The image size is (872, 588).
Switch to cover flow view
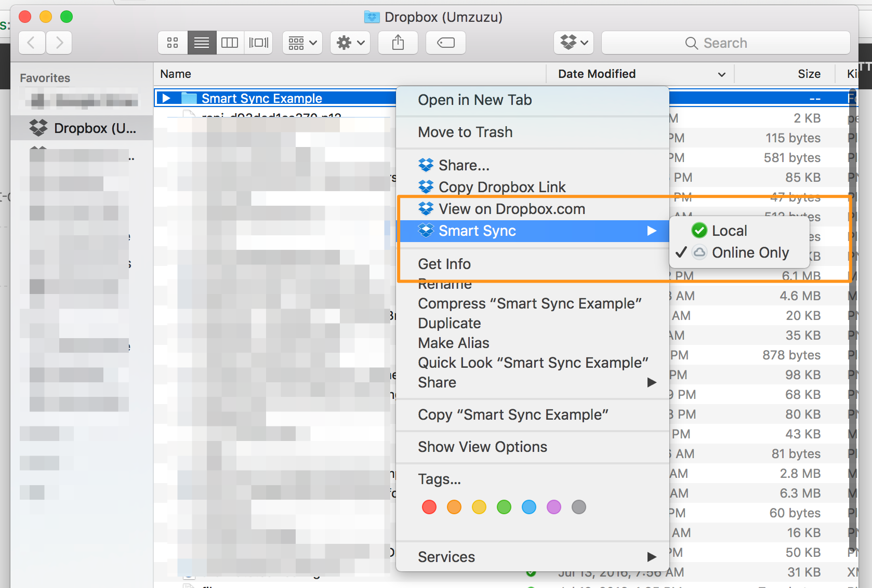[259, 43]
